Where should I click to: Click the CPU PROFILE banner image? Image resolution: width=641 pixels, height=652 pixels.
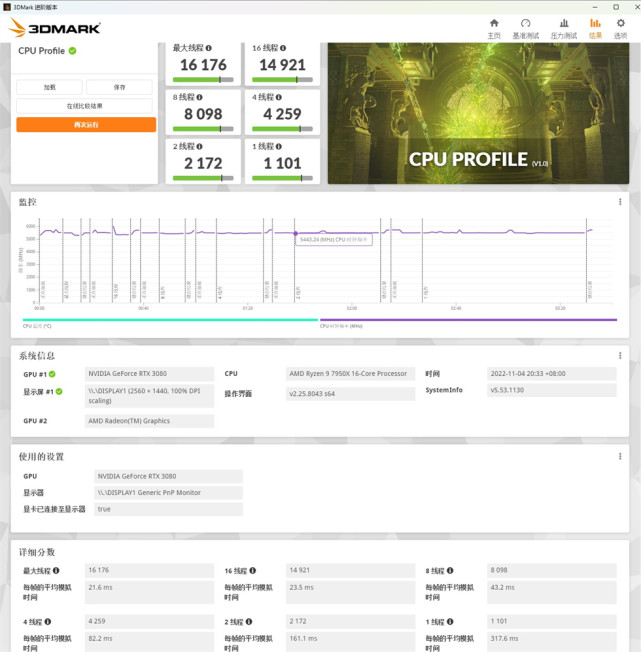(478, 113)
